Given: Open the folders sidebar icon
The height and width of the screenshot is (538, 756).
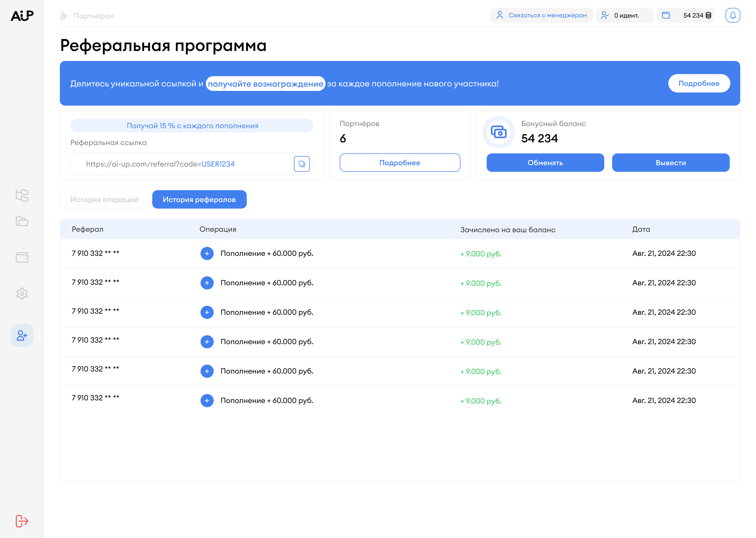Looking at the screenshot, I should click(22, 221).
